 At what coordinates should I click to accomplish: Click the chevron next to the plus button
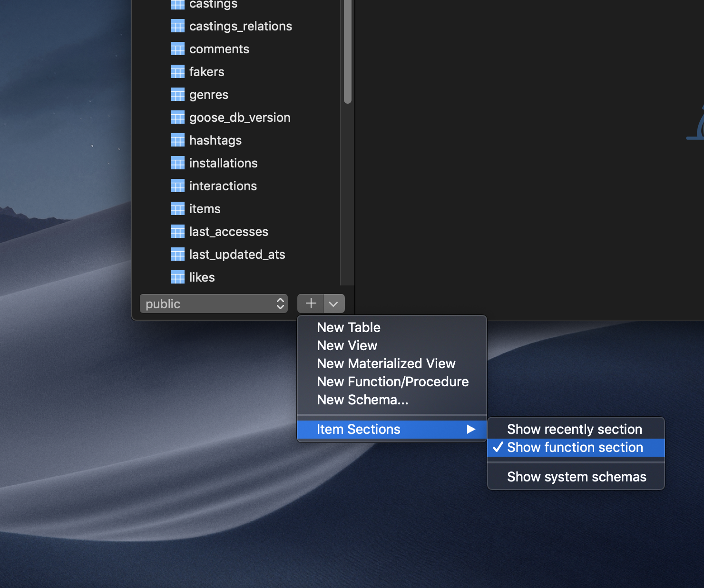point(333,304)
